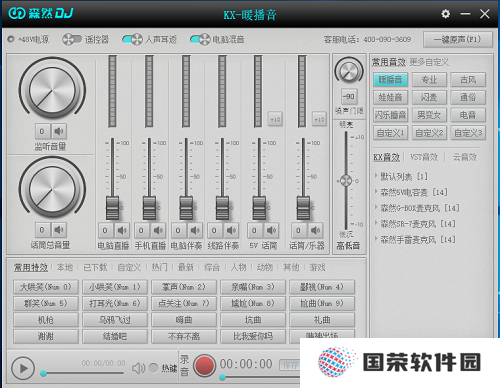Start recording with the red button

coord(204,366)
